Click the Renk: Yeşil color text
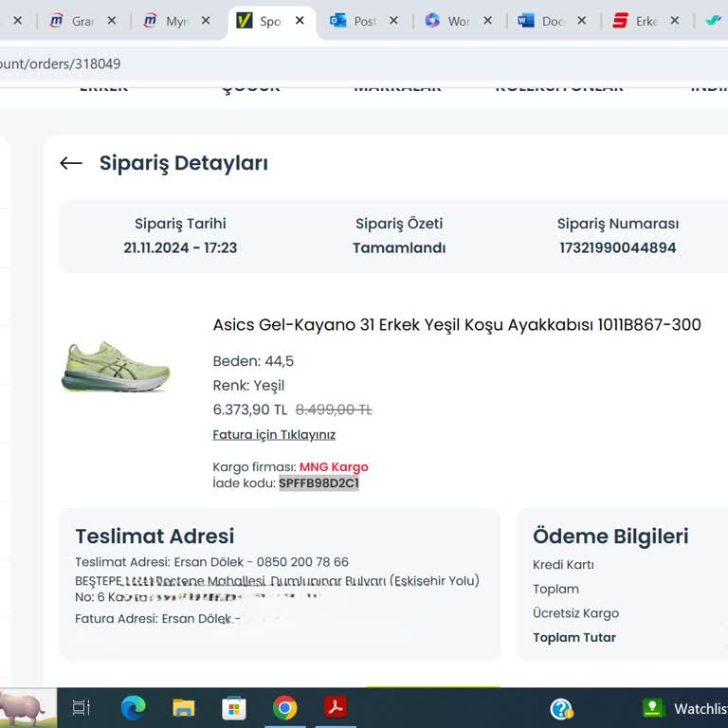The image size is (728, 728). point(248,386)
